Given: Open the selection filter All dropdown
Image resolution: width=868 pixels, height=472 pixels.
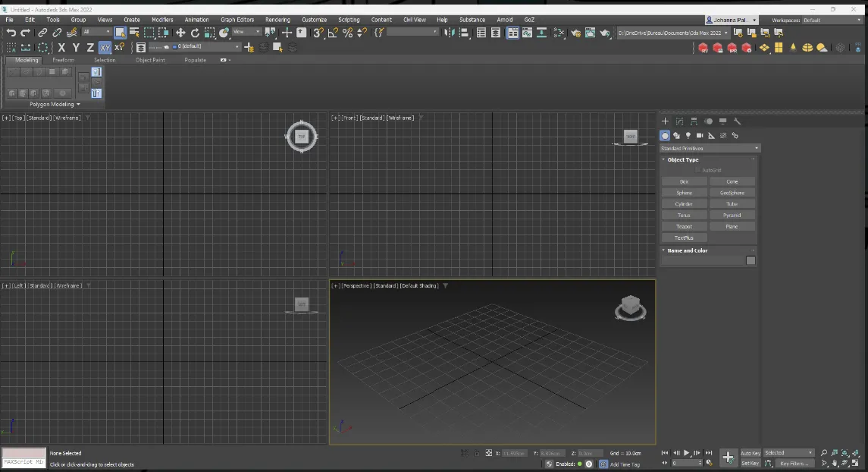Looking at the screenshot, I should point(97,32).
